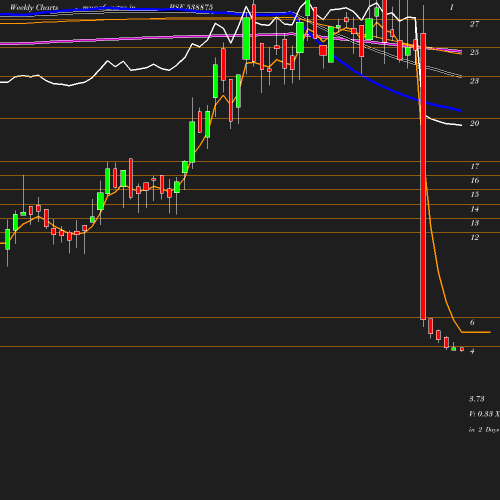Click the small green candle near price 4
This screenshot has width=500, height=500.
tap(454, 349)
